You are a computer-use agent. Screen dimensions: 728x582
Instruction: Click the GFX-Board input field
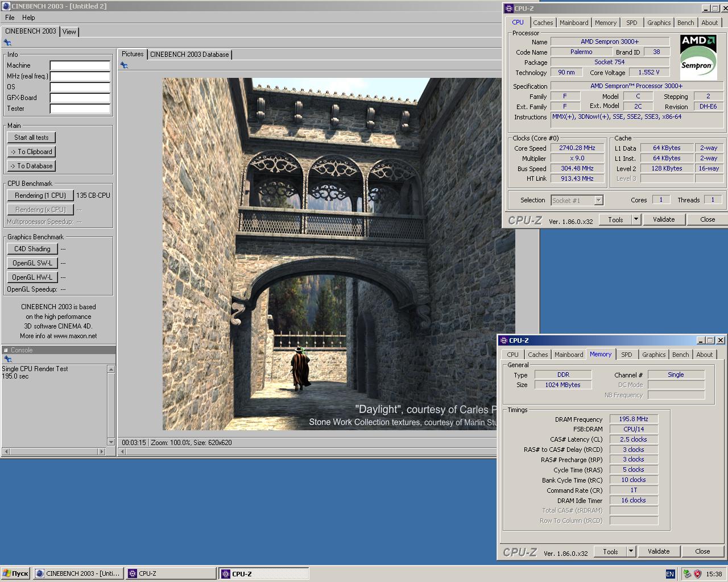click(x=80, y=98)
